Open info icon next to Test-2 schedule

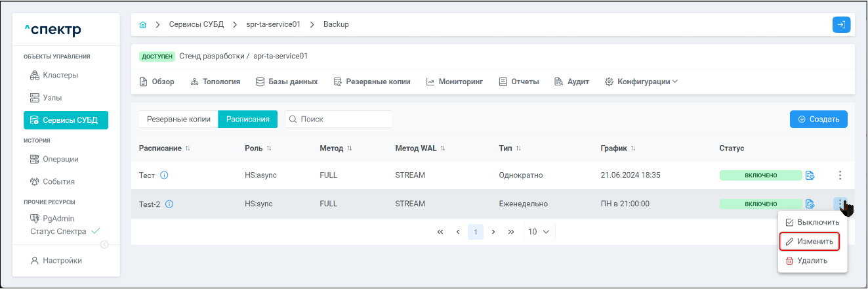(x=169, y=204)
